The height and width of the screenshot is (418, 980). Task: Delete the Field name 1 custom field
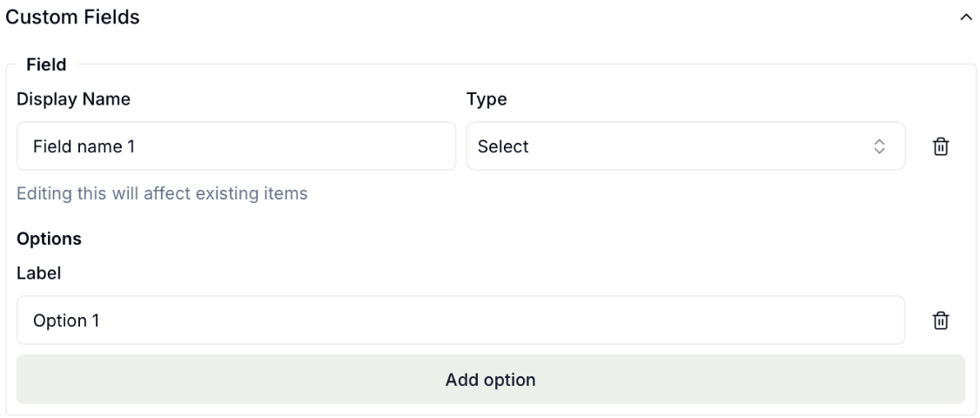click(941, 146)
